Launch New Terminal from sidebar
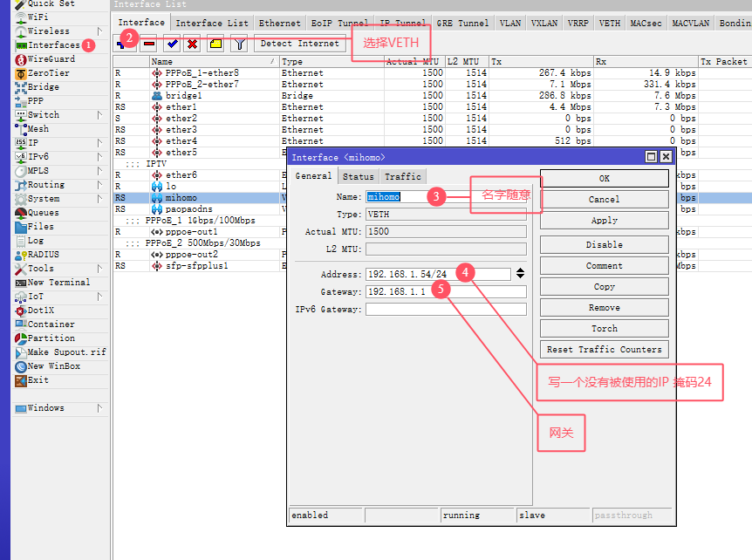 58,282
